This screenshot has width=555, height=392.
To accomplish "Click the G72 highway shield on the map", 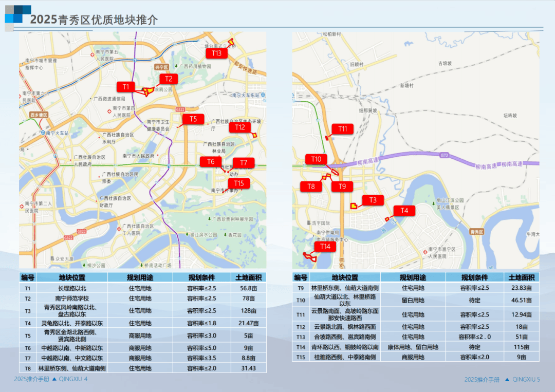I will [444, 155].
